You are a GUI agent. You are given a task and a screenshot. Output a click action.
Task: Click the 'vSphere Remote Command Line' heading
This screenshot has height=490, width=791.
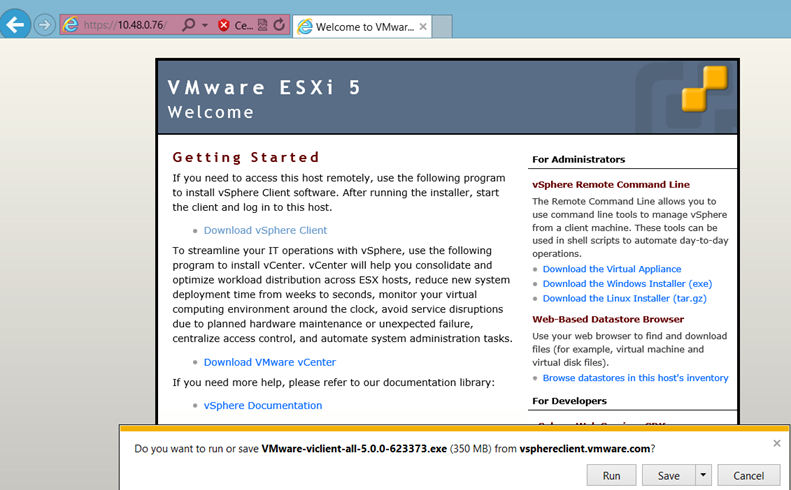tap(611, 185)
